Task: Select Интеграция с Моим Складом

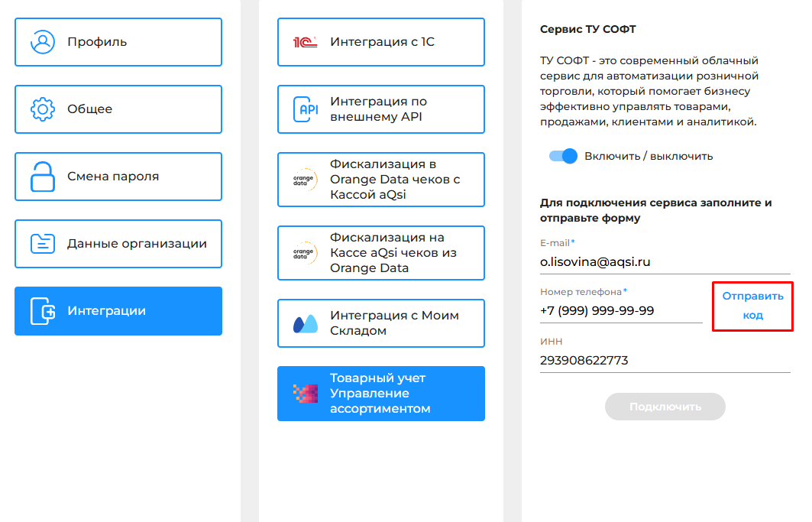Action: (394, 323)
